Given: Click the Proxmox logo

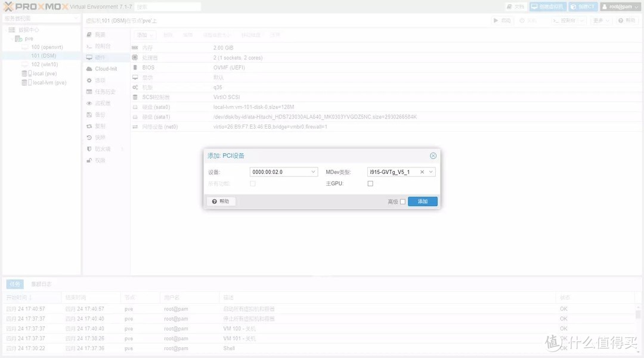Looking at the screenshot, I should [36, 7].
